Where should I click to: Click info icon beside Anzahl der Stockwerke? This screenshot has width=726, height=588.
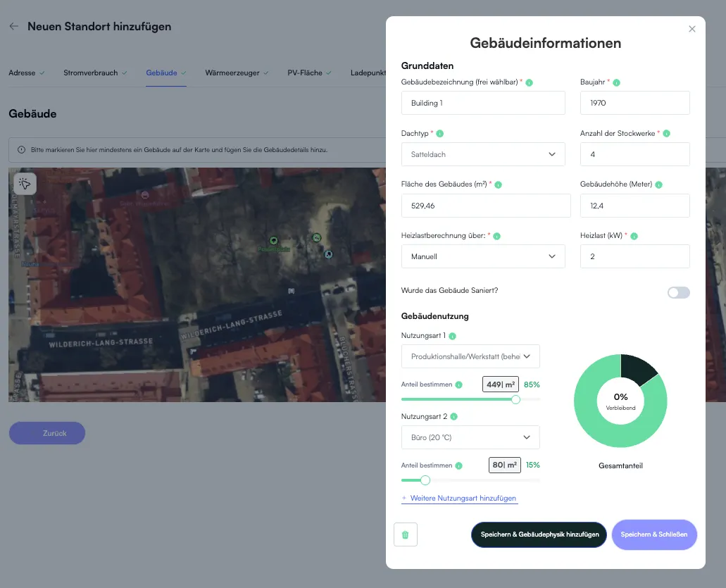tap(666, 133)
